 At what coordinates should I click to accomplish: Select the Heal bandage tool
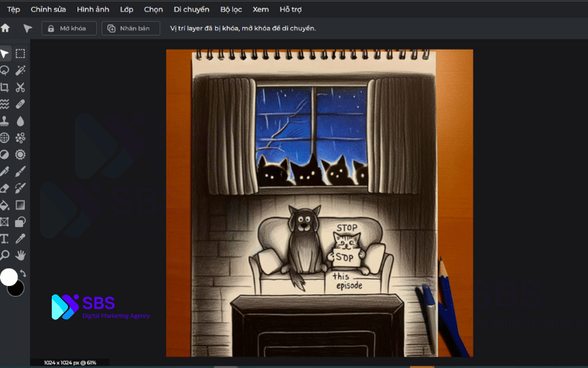pyautogui.click(x=20, y=104)
